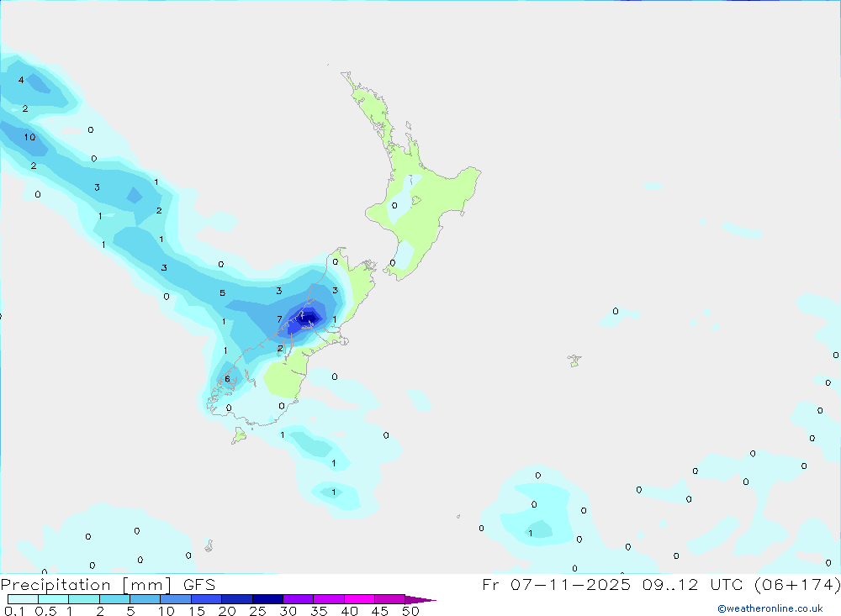Click the "(06+174)" forecast run text
This screenshot has height=616, width=841.
click(797, 584)
